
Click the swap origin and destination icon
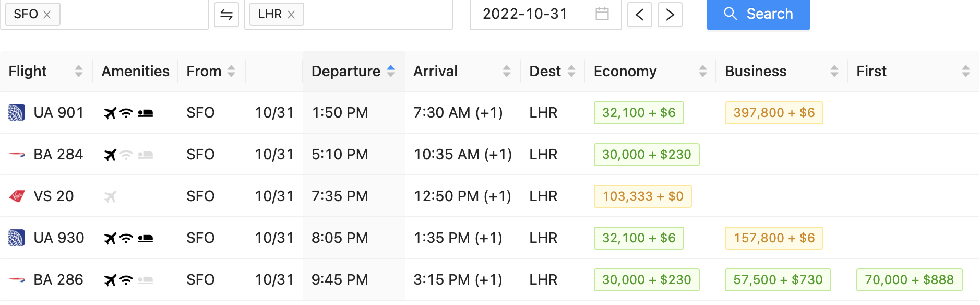coord(226,14)
